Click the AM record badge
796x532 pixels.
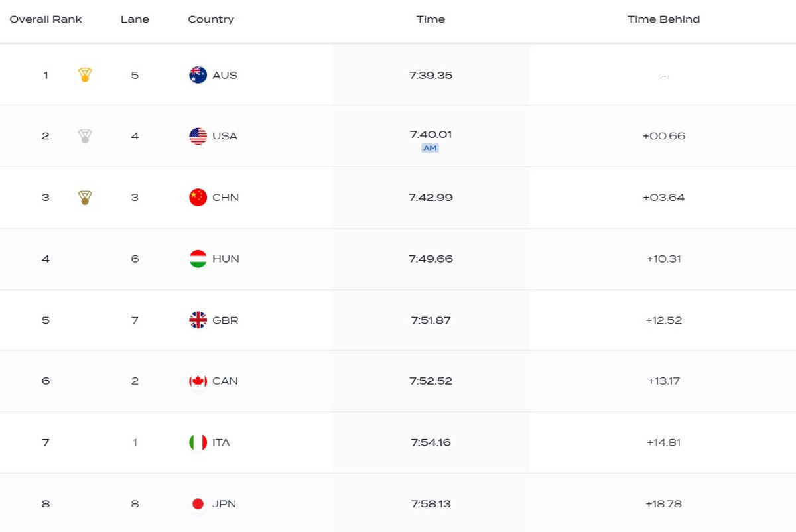click(430, 148)
